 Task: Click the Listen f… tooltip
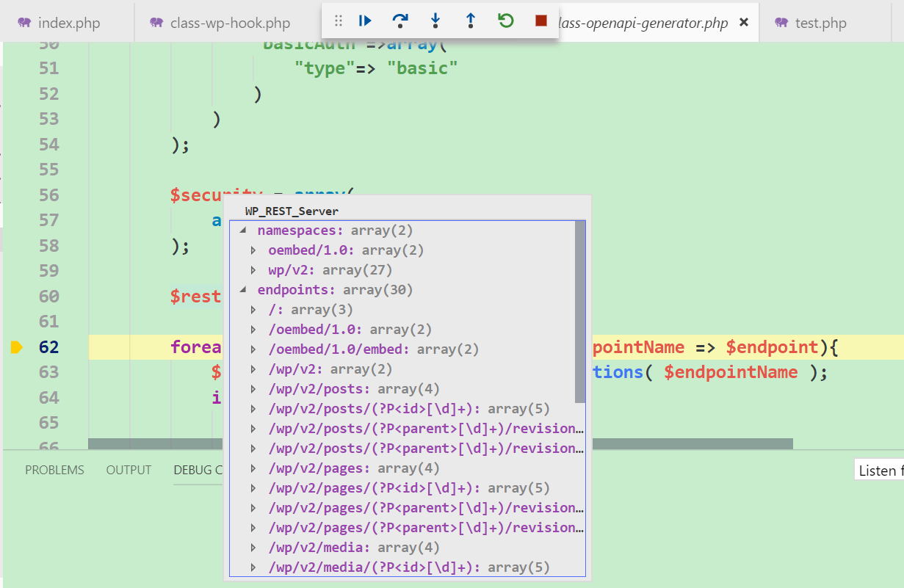point(880,471)
